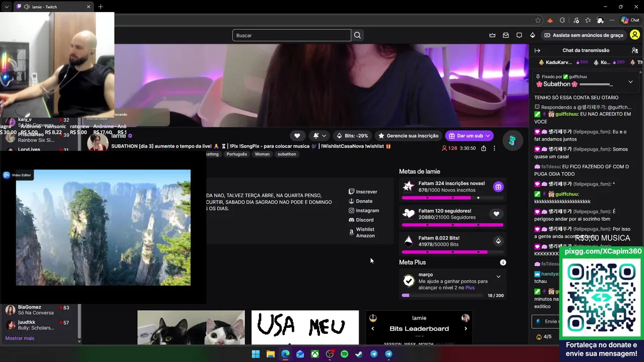Click the Seguidores goal progress bar
Viewport: 644px width, 362px height.
[x=452, y=225]
